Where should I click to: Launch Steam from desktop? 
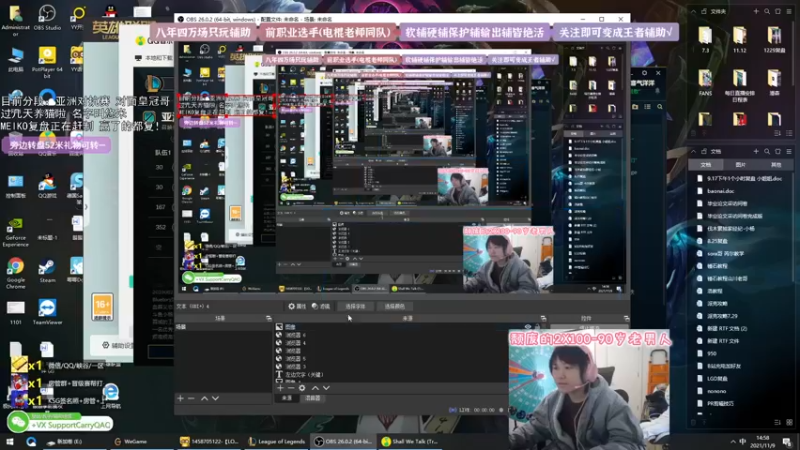click(47, 270)
